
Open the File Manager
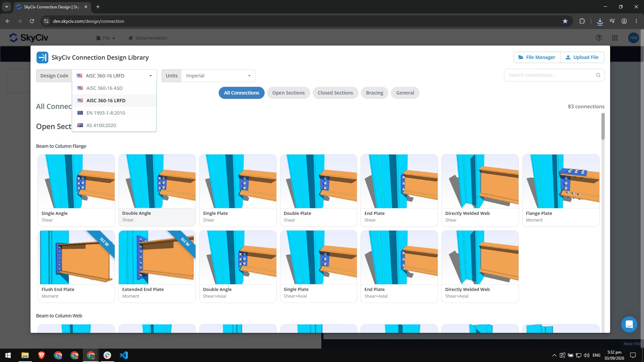[537, 57]
